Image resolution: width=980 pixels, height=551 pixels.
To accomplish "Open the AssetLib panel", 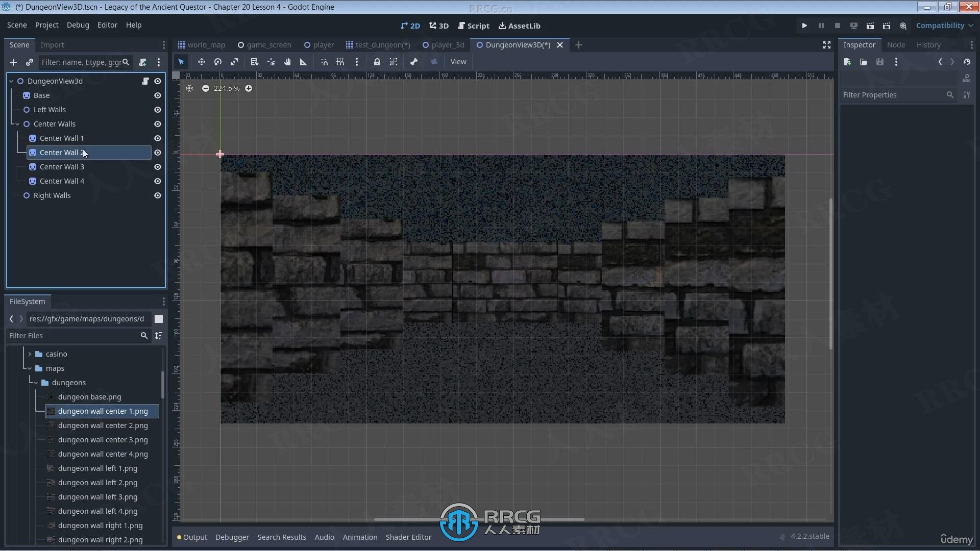I will pyautogui.click(x=520, y=26).
